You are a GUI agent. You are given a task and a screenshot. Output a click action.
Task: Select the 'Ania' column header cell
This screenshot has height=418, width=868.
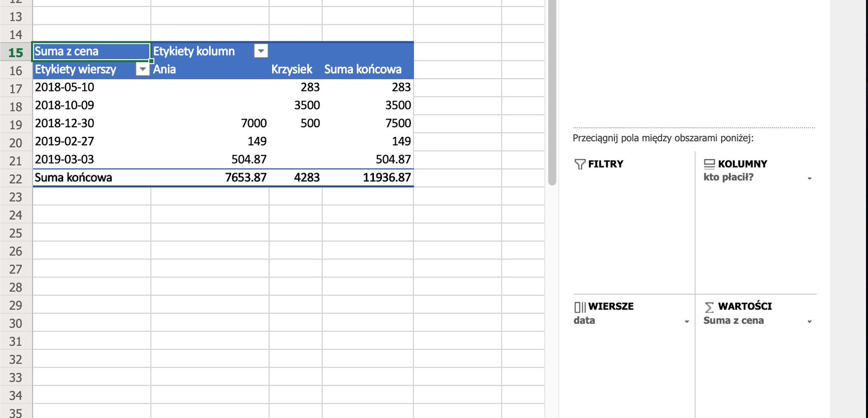tap(210, 70)
